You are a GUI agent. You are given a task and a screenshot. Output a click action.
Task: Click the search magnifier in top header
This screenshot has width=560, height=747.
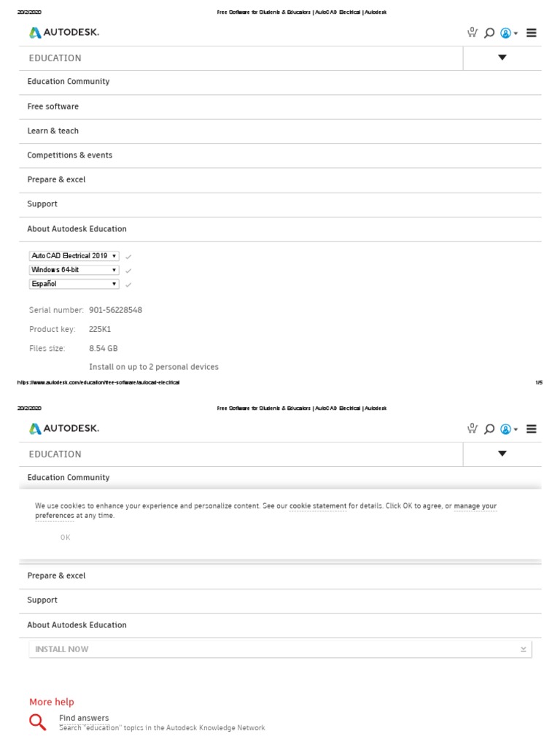[x=489, y=33]
